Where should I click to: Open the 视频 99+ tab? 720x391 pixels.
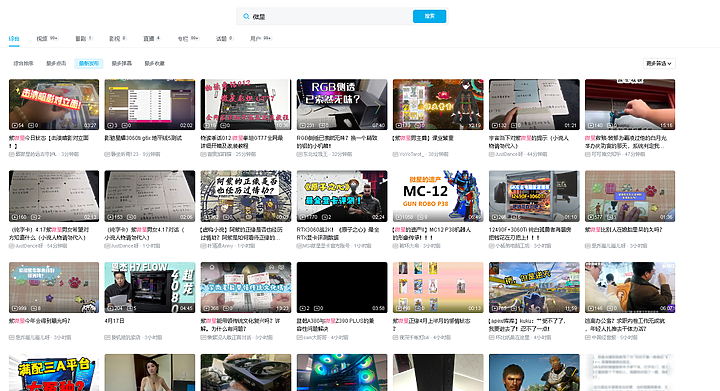point(47,39)
